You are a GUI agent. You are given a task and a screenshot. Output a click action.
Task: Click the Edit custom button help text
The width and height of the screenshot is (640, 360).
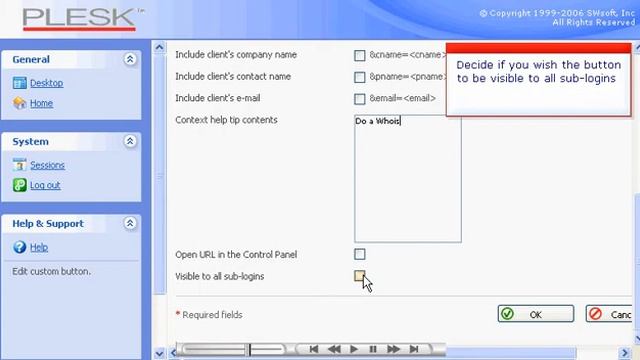click(x=51, y=271)
